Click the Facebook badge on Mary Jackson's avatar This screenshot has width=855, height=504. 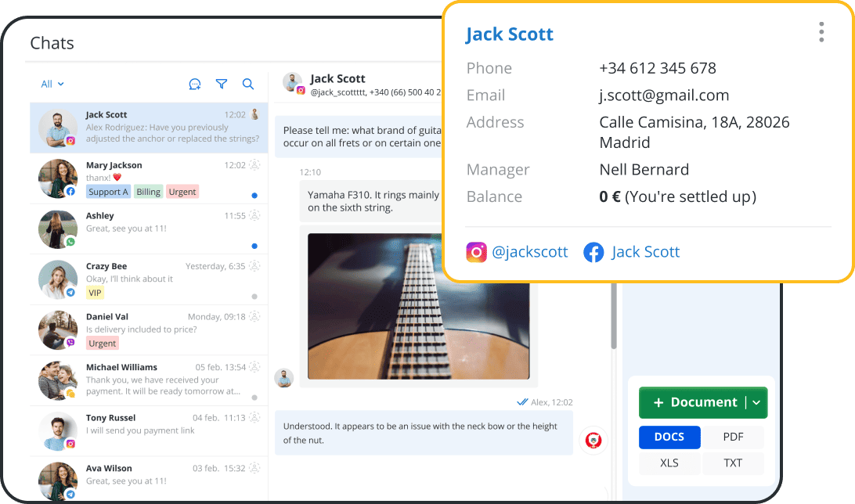(70, 191)
